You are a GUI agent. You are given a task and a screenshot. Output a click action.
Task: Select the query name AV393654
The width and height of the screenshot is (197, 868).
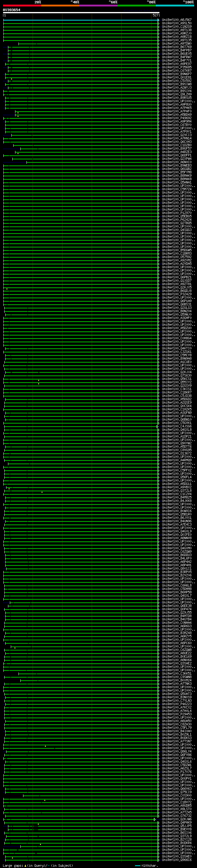coord(11,10)
